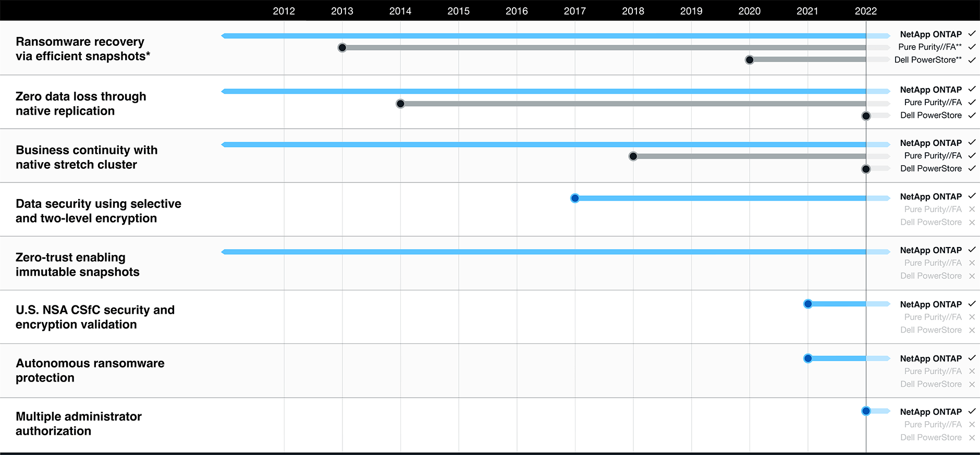Click the 2014 year label in header
Screen dimensions: 980x455
coord(400,11)
